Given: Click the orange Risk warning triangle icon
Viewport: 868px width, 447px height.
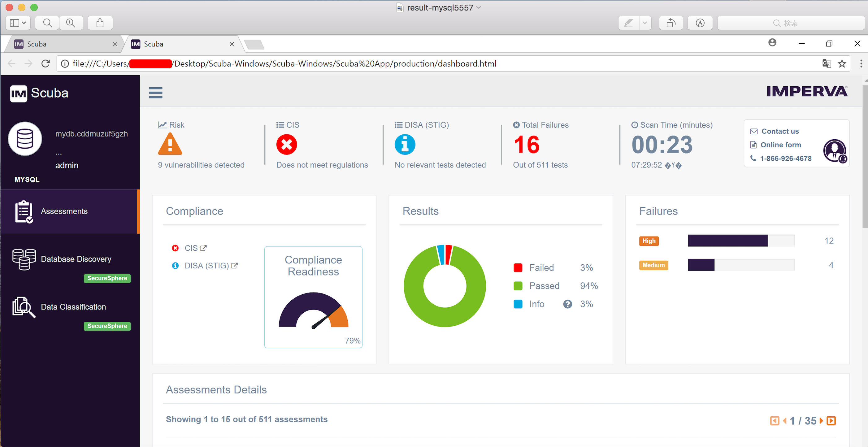Looking at the screenshot, I should (170, 144).
